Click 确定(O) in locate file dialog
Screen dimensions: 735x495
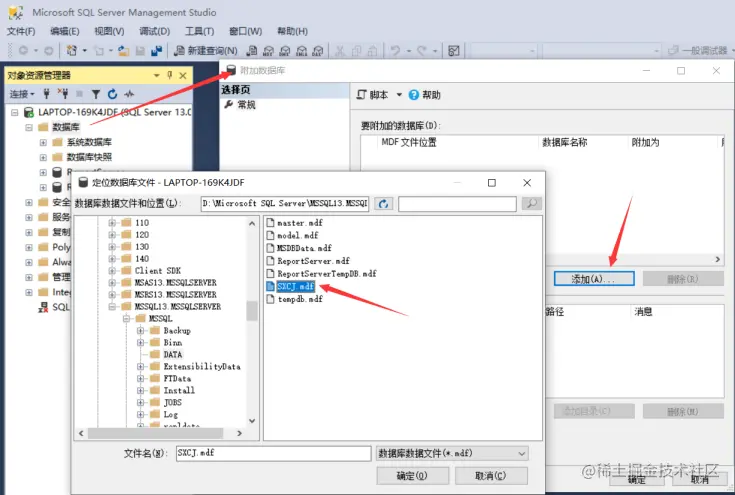pos(412,476)
